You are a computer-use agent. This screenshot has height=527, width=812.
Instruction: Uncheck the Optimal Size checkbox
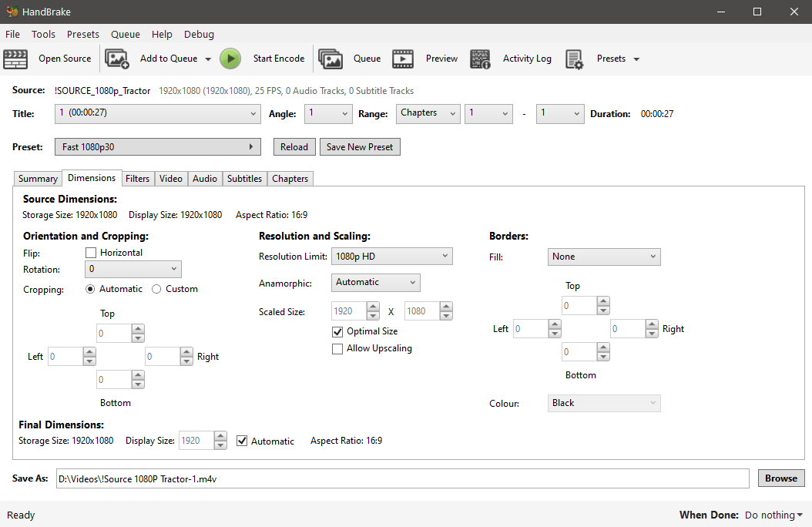pos(337,331)
